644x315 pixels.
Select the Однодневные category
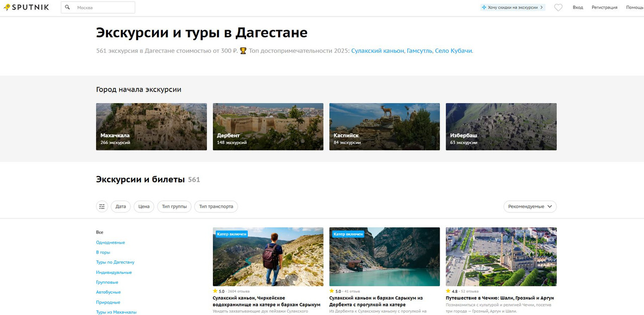pyautogui.click(x=110, y=243)
